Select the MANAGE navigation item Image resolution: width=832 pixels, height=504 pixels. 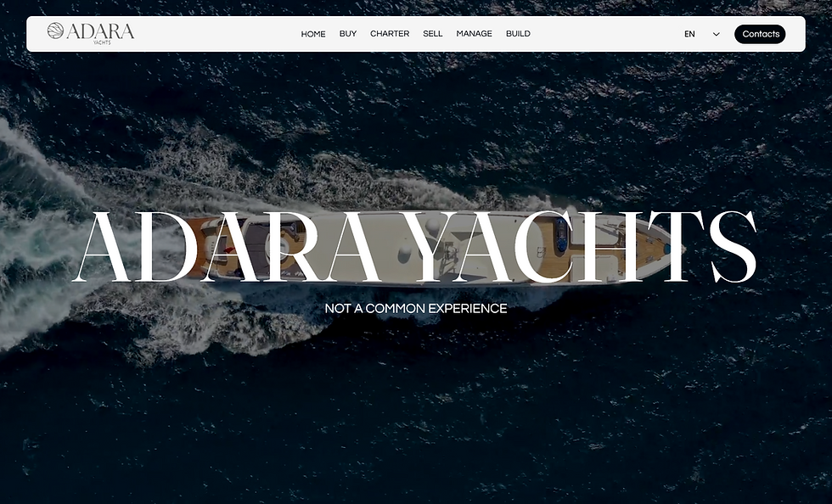(x=474, y=33)
